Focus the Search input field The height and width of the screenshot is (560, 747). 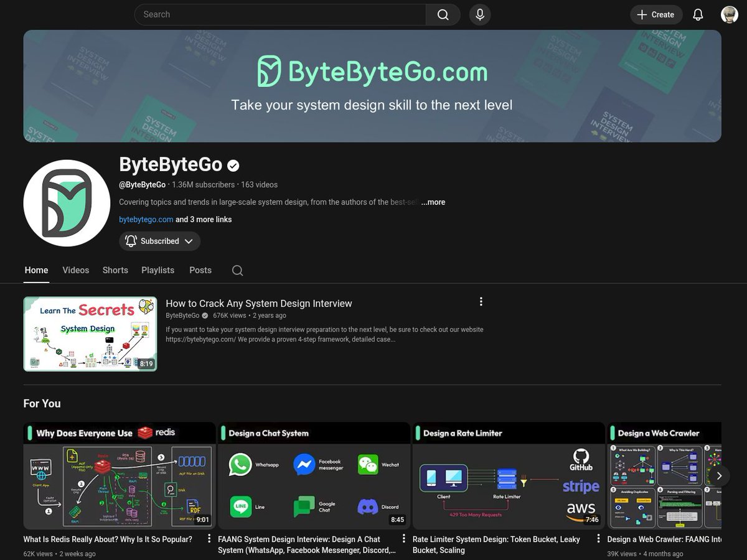point(280,14)
